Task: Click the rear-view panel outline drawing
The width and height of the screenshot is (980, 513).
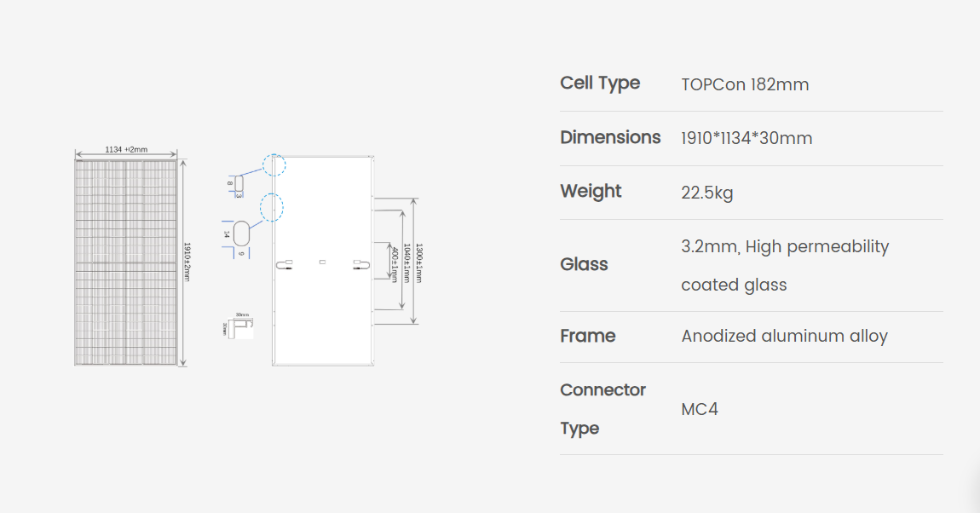Action: [x=323, y=261]
